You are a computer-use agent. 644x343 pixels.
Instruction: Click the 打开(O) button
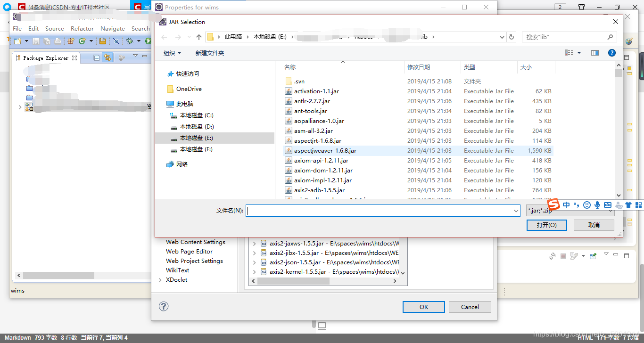pyautogui.click(x=547, y=225)
